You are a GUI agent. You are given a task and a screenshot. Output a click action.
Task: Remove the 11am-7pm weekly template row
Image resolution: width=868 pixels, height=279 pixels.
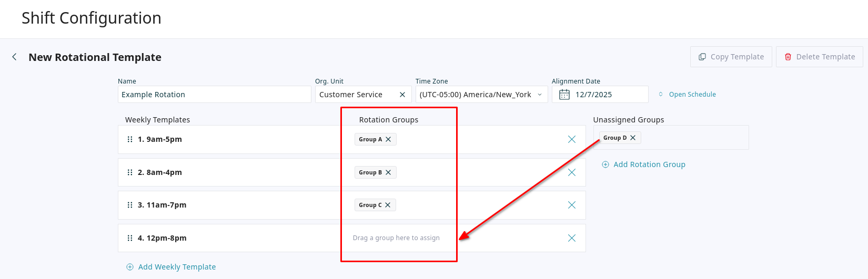pyautogui.click(x=572, y=205)
